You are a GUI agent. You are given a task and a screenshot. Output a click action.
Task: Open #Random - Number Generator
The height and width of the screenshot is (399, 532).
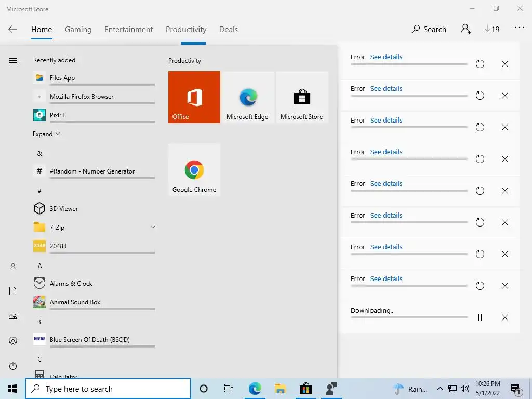pyautogui.click(x=94, y=171)
